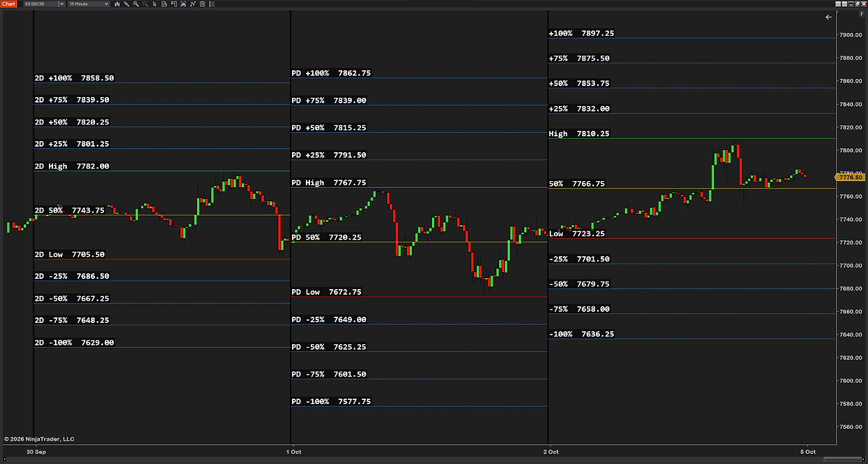Select the 'PD +25% 7791.50' level label
The width and height of the screenshot is (868, 464).
coord(329,156)
